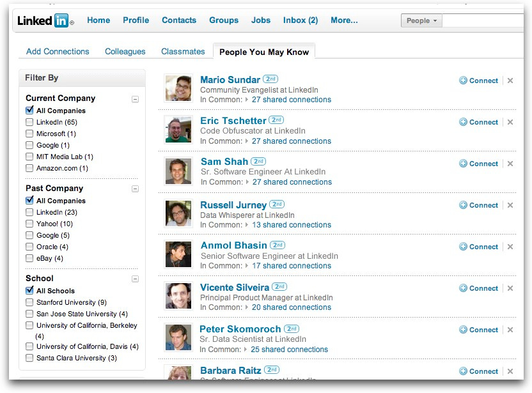This screenshot has height=393, width=532.
Task: Open Contacts in the top navigation
Action: (179, 20)
